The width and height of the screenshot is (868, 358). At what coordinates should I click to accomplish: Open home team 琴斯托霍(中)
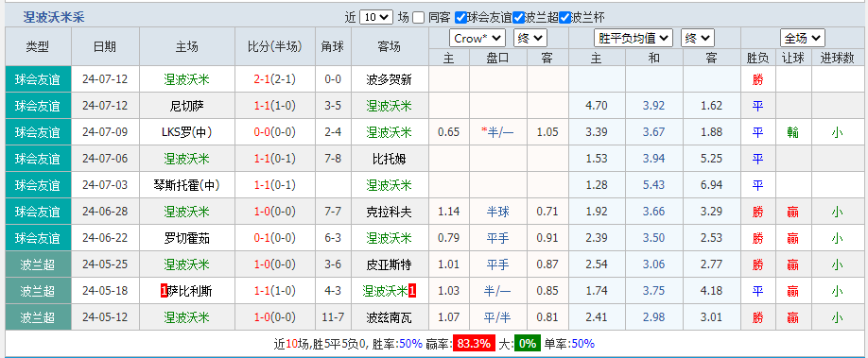(x=186, y=185)
